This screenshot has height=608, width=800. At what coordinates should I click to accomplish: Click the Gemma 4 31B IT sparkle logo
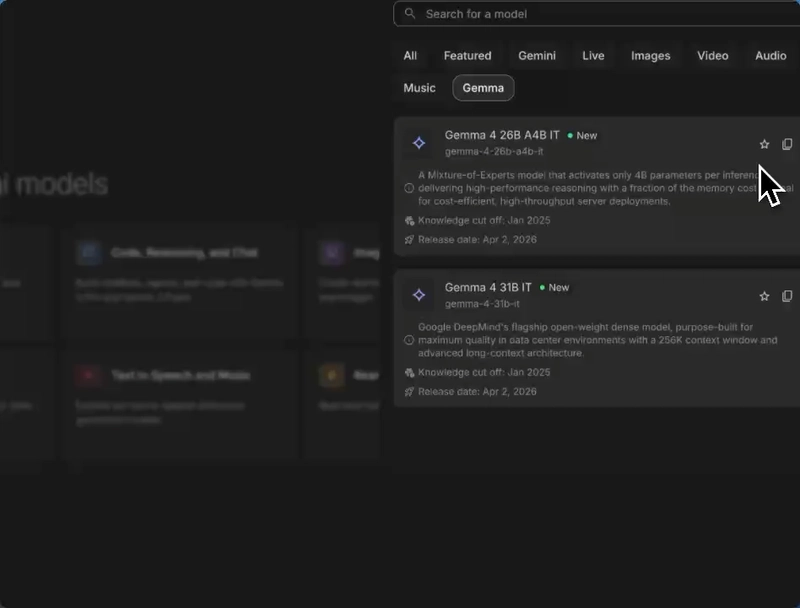point(419,295)
